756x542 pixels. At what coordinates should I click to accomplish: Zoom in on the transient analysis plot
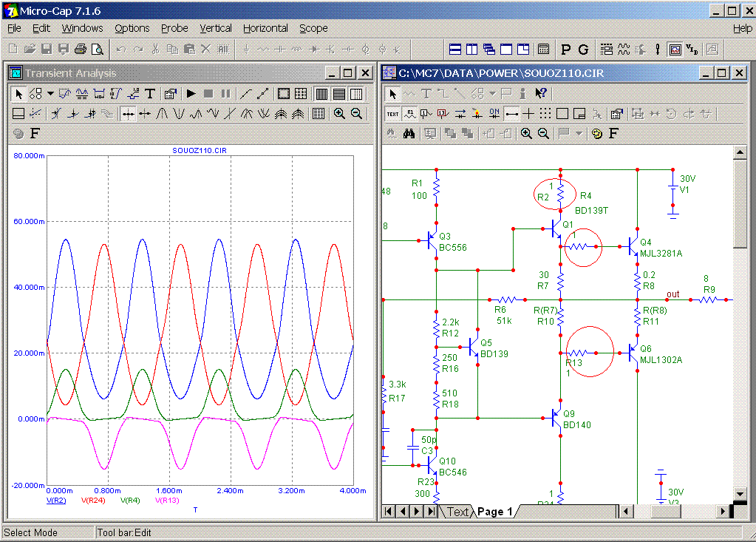(x=339, y=114)
